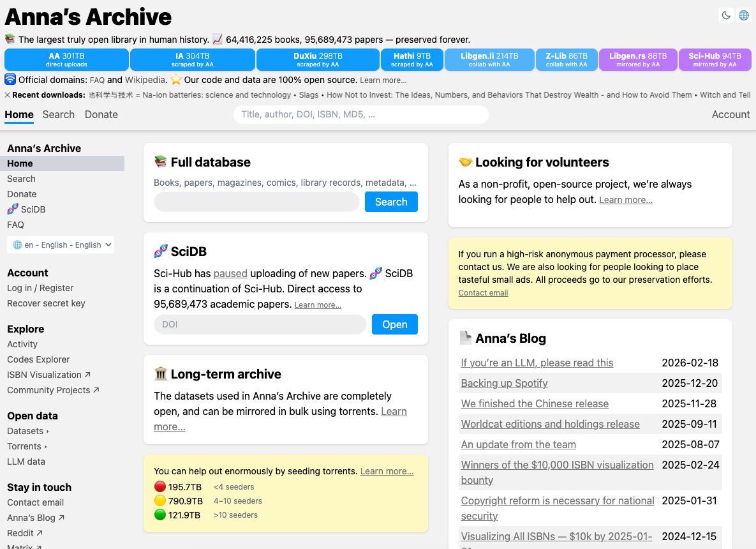Open Contact email under Stay in touch
The width and height of the screenshot is (756, 549).
(x=35, y=502)
